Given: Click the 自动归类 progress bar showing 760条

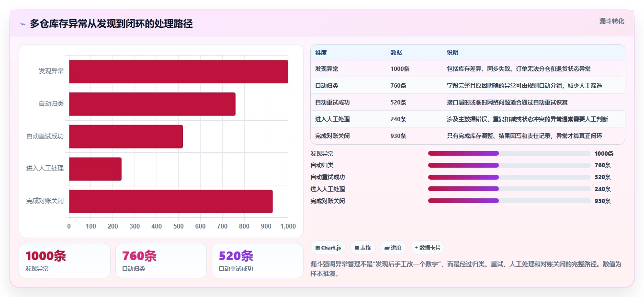Looking at the screenshot, I should point(509,165).
